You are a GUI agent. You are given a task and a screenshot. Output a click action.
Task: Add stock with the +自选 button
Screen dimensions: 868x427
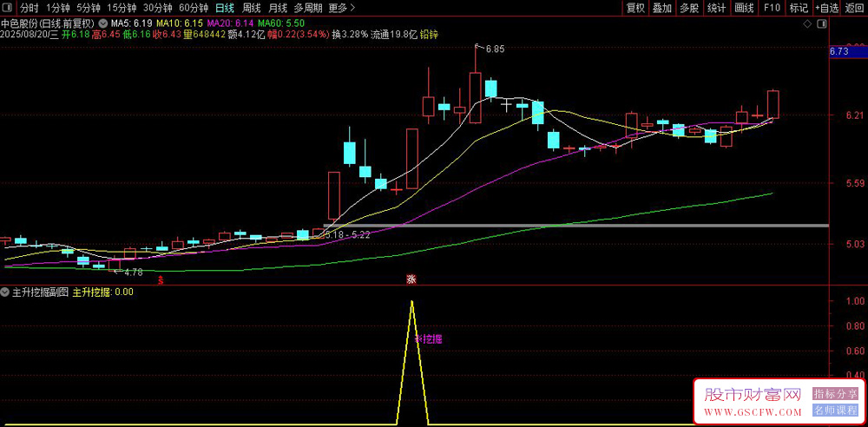(826, 8)
